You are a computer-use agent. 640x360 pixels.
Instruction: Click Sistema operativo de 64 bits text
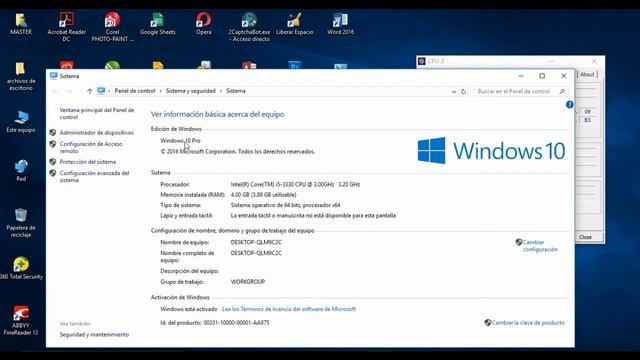pos(285,205)
